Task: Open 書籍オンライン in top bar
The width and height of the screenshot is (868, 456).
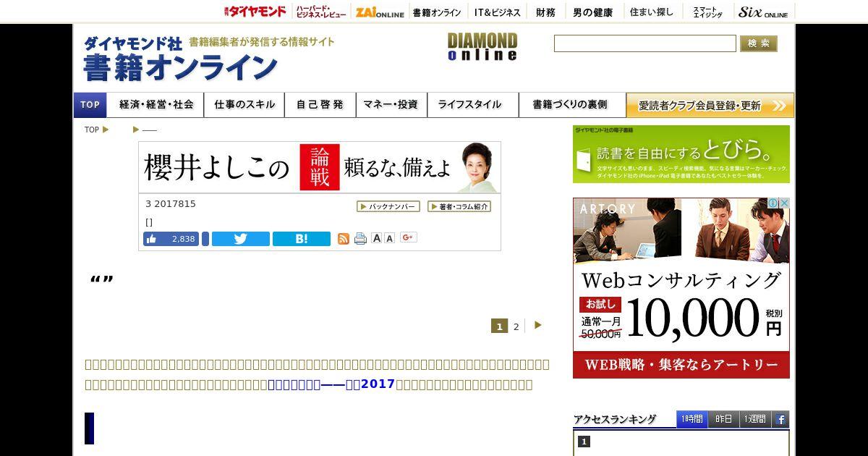Action: coord(437,12)
